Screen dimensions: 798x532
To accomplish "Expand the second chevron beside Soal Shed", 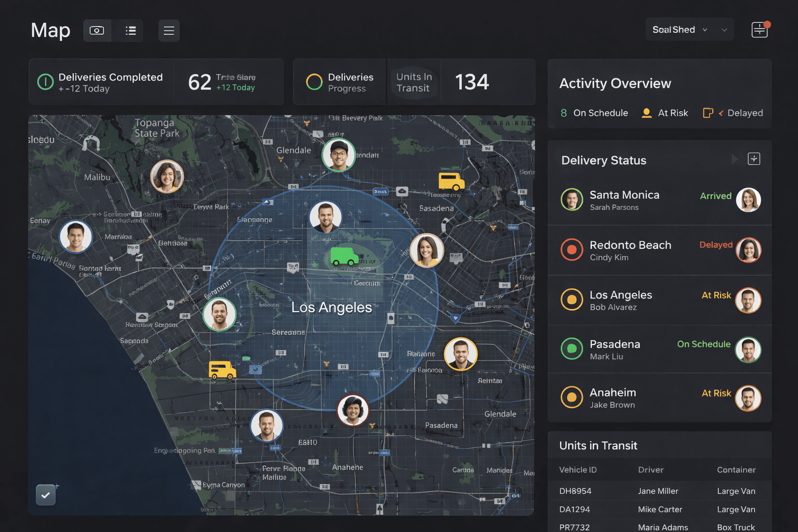I will (724, 30).
